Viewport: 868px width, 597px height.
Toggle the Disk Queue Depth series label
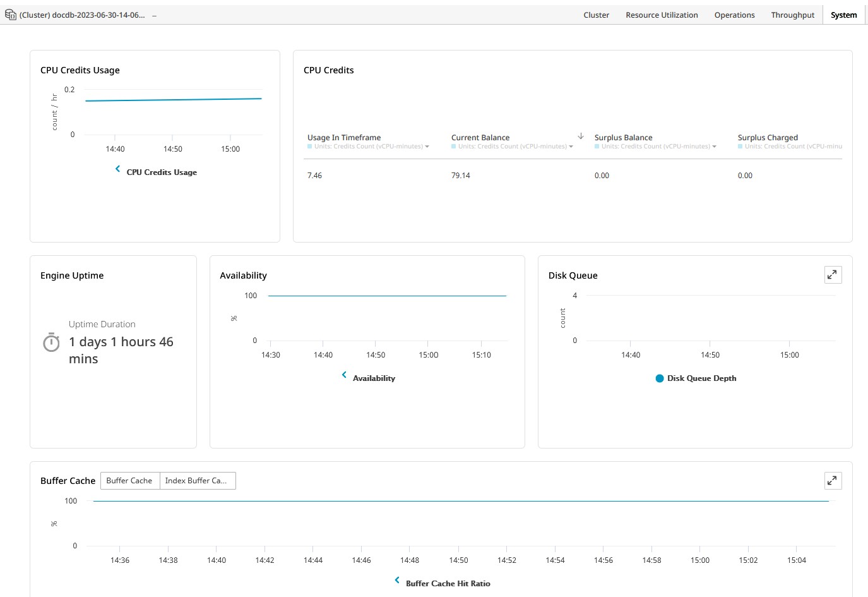[x=701, y=378]
